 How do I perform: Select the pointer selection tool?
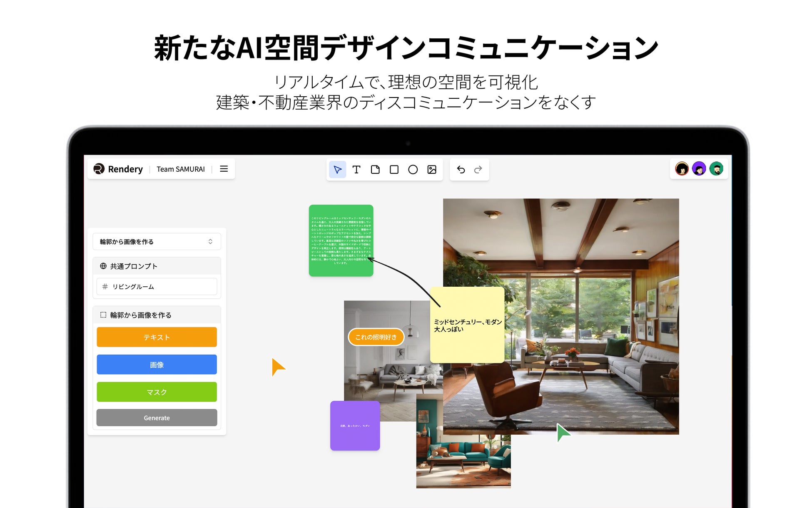337,170
